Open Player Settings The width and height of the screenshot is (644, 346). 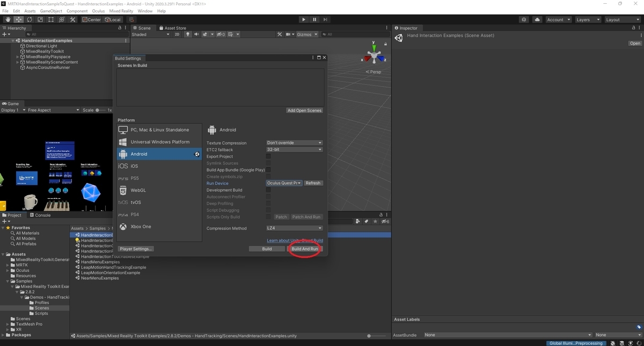(136, 249)
